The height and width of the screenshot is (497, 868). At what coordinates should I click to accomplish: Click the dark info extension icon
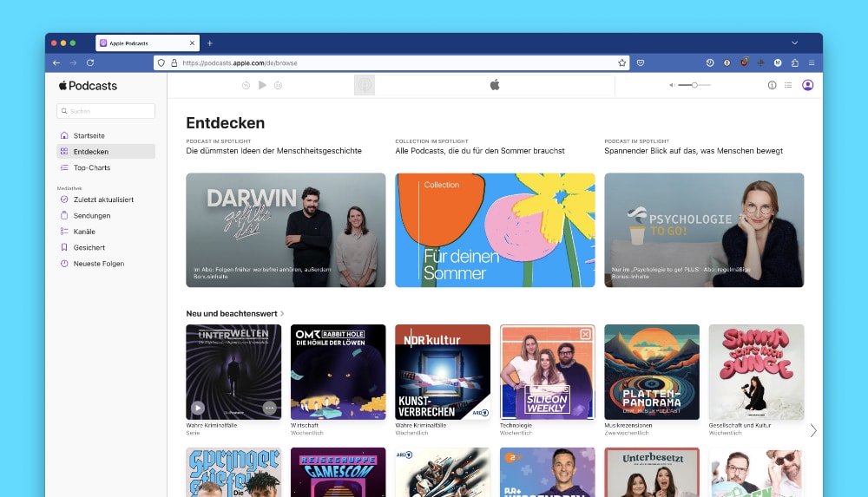click(x=727, y=63)
